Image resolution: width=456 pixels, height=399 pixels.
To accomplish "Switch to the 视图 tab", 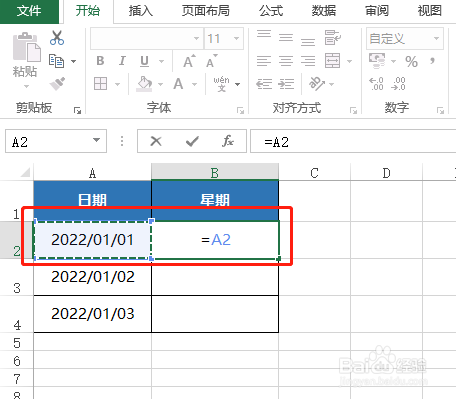I will (x=430, y=11).
